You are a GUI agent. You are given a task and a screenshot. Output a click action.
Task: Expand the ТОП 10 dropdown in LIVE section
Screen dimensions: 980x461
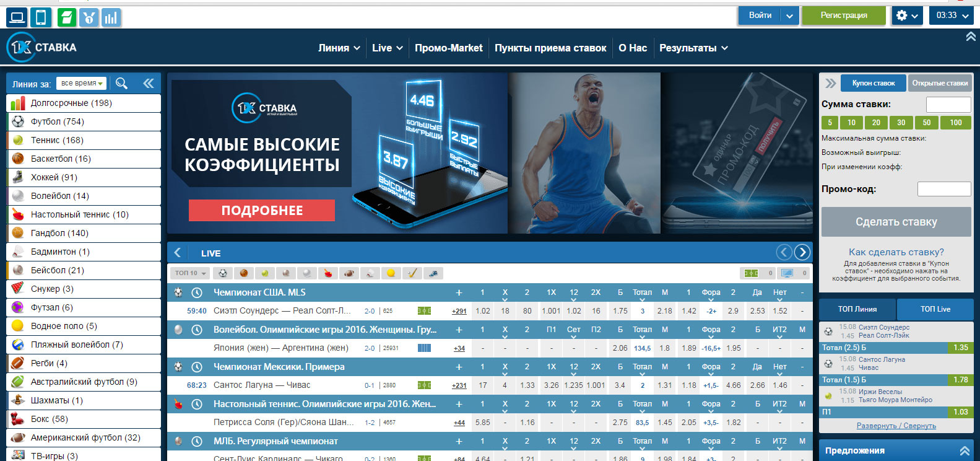tap(190, 273)
